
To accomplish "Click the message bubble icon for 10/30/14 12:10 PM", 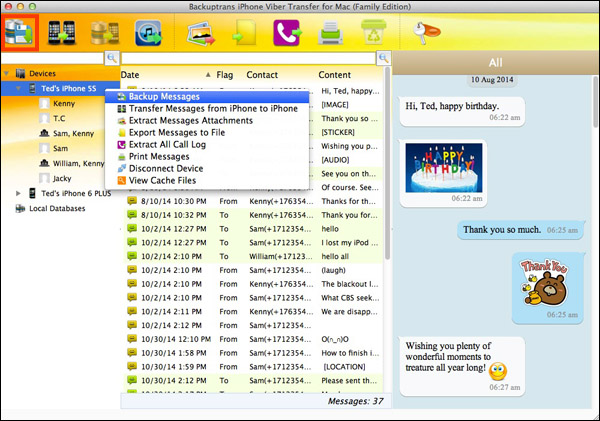I will pyautogui.click(x=132, y=339).
